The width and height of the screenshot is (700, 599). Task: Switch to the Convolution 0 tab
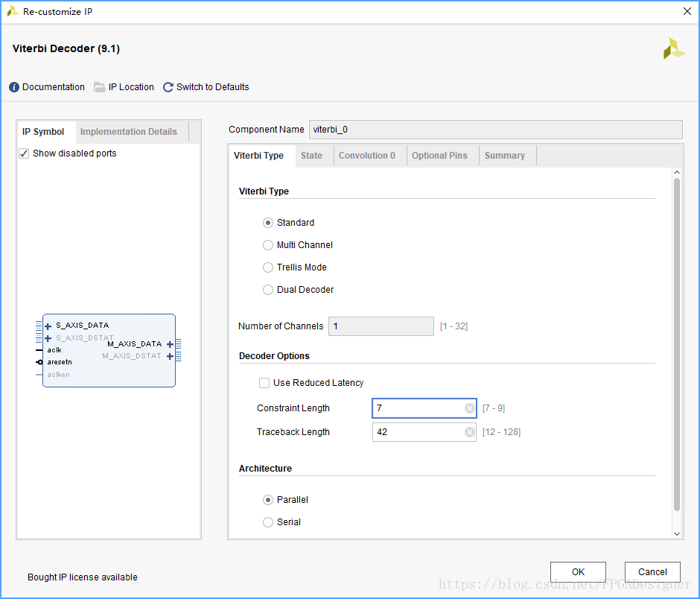tap(366, 156)
